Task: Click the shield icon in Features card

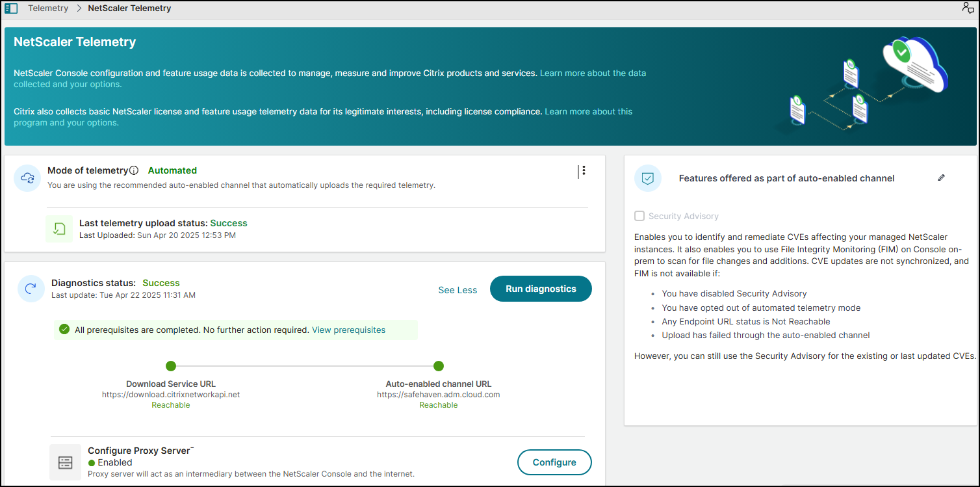Action: coord(648,178)
